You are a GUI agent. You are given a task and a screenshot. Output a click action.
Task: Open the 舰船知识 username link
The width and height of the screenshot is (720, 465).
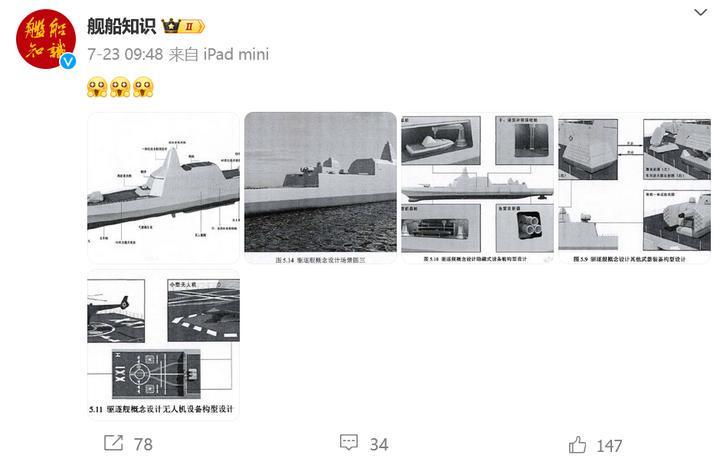(121, 26)
